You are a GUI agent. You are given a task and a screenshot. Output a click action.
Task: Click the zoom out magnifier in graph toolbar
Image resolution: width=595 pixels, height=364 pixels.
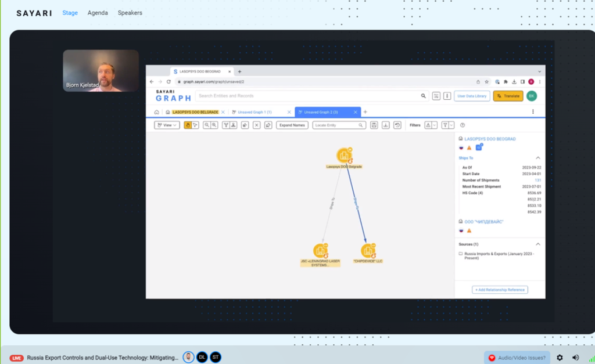207,125
